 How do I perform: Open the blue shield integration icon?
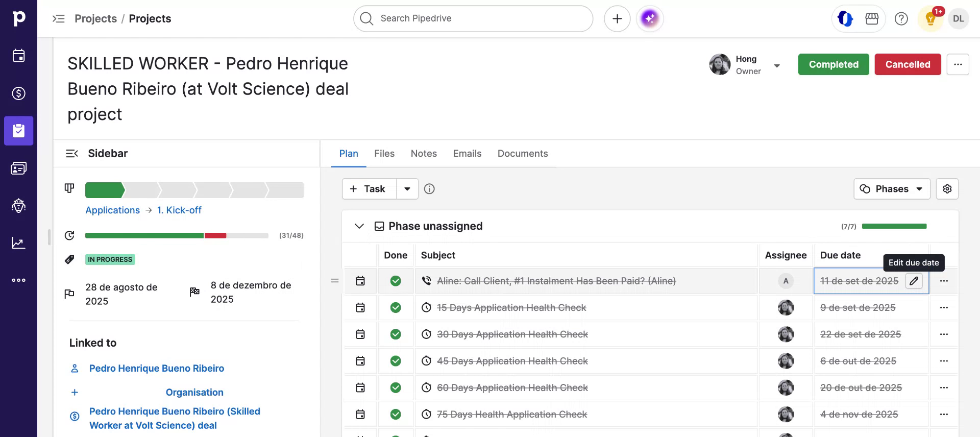[845, 19]
